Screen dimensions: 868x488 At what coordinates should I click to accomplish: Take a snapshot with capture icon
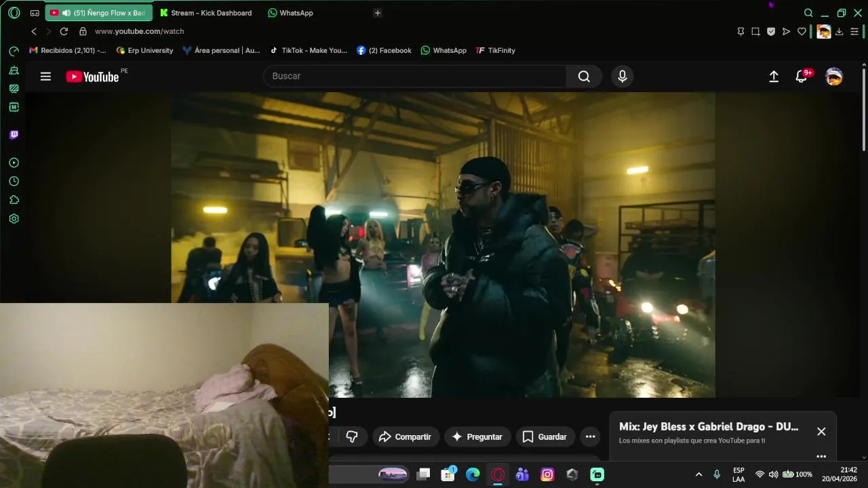pyautogui.click(x=755, y=31)
